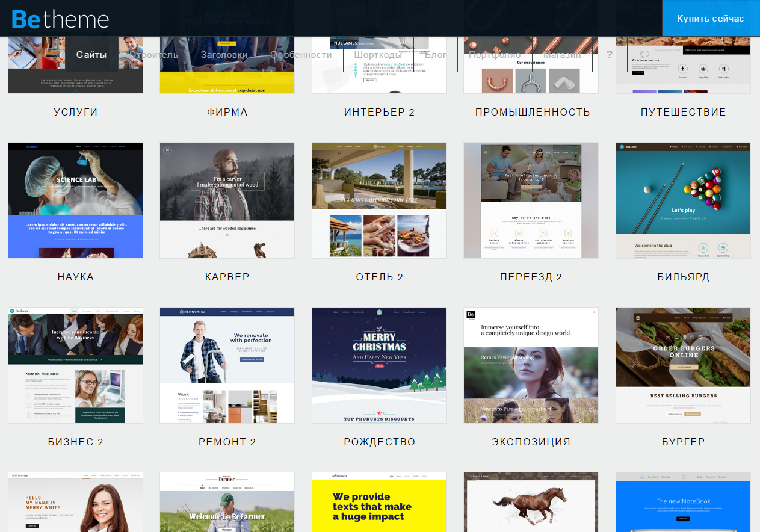
Task: View the moving service demo preview
Action: [x=531, y=200]
